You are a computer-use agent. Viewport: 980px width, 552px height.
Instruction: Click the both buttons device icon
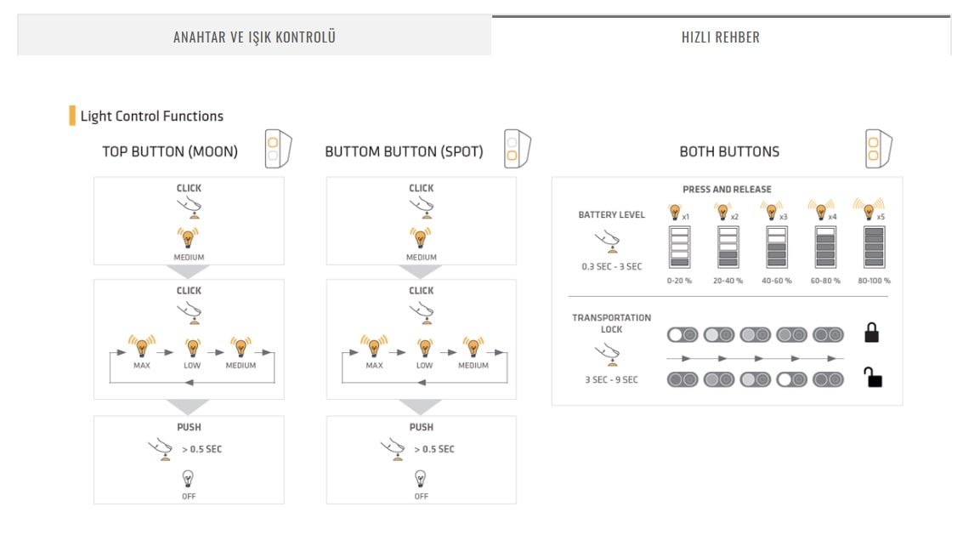pos(878,149)
